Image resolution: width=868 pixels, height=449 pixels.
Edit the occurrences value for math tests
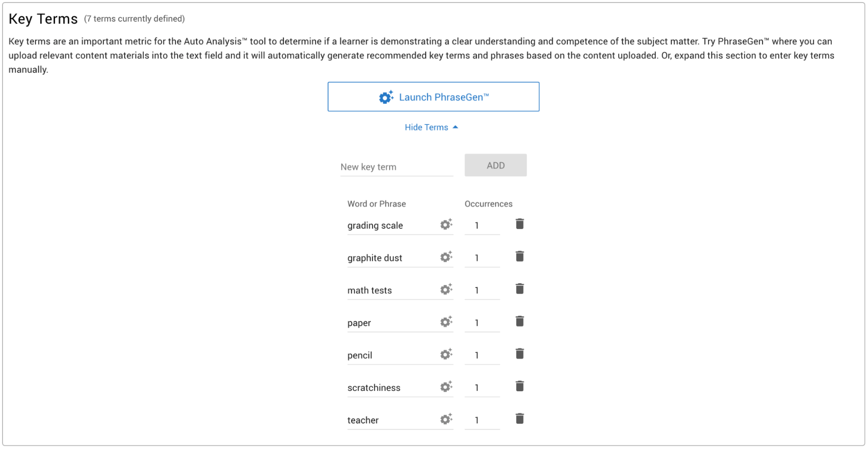click(x=482, y=290)
